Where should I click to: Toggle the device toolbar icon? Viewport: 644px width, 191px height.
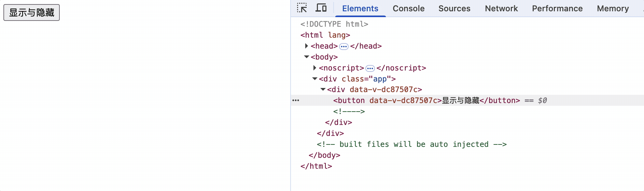321,8
